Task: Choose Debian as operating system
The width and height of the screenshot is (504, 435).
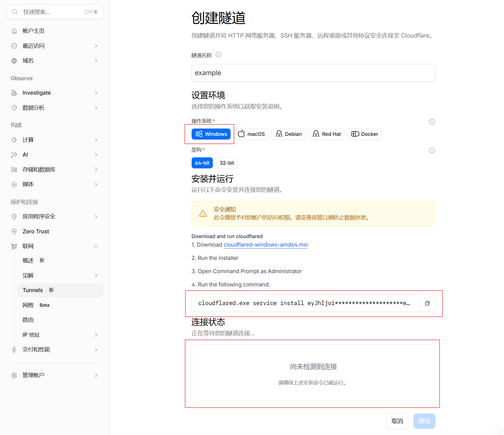Action: pyautogui.click(x=288, y=134)
